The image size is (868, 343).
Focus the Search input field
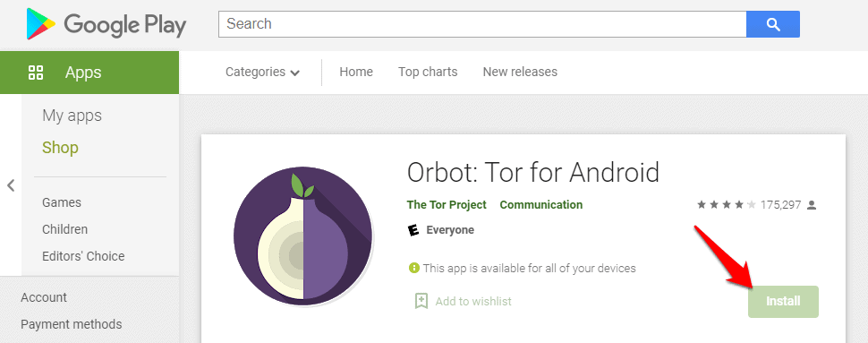click(482, 24)
